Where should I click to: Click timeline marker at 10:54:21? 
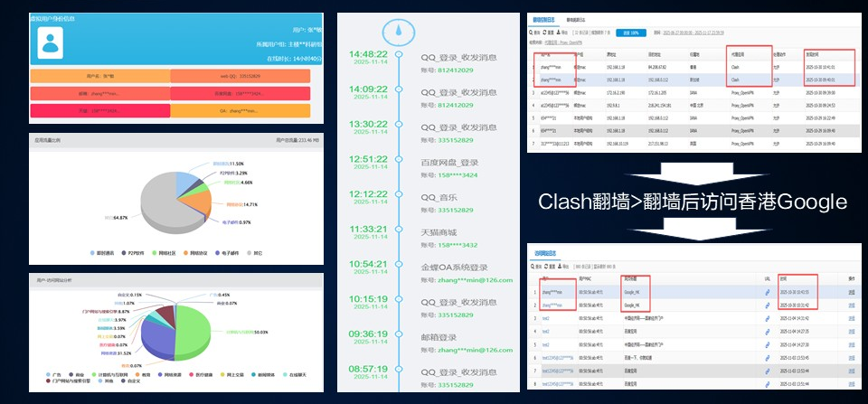398,264
